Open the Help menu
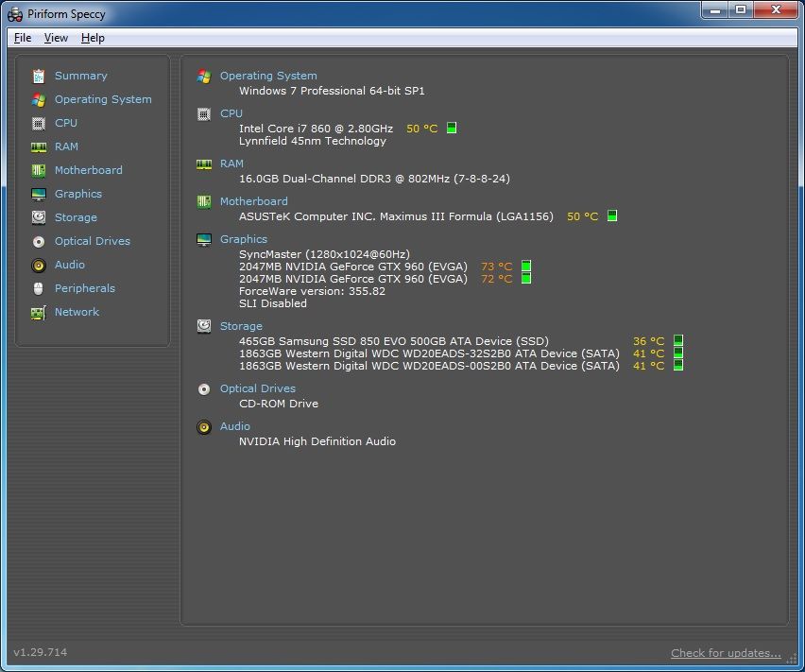805x672 pixels. tap(93, 38)
